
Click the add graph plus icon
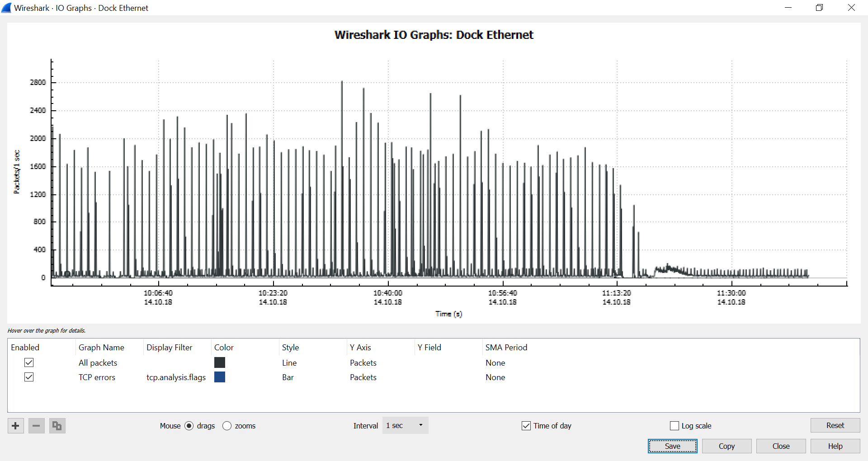click(x=16, y=426)
